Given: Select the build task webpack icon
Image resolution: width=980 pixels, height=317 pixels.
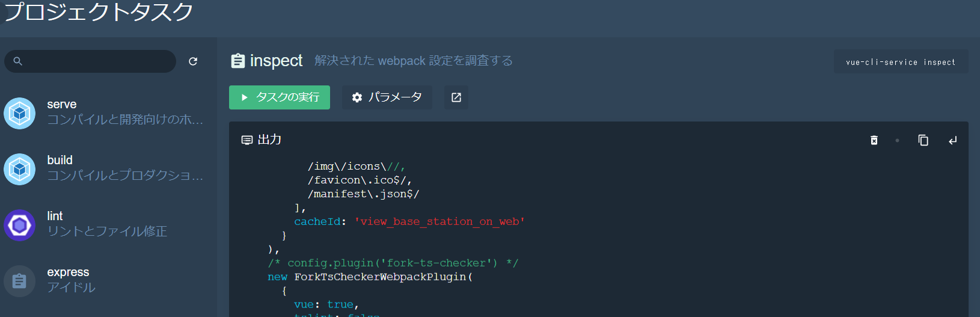Looking at the screenshot, I should (20, 169).
